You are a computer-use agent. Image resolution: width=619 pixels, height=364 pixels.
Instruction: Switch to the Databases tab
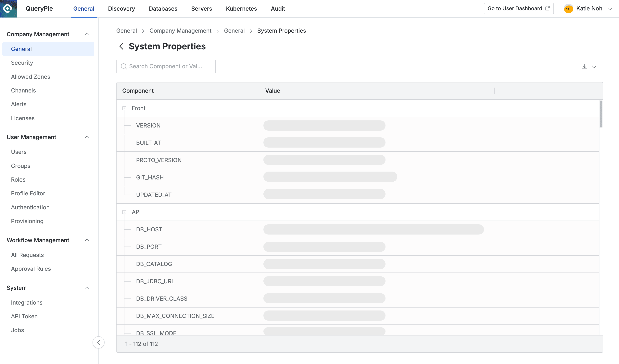pos(163,9)
